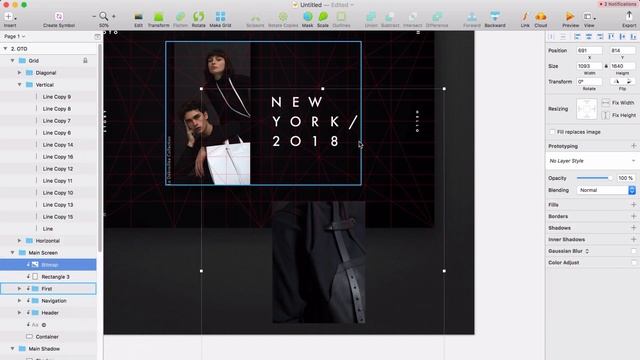Viewport: 640px width, 360px height.
Task: Select the Edit tool
Action: click(x=138, y=19)
